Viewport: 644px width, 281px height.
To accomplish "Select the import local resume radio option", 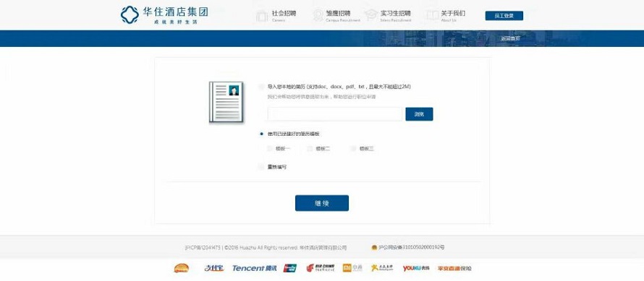I will (x=261, y=87).
